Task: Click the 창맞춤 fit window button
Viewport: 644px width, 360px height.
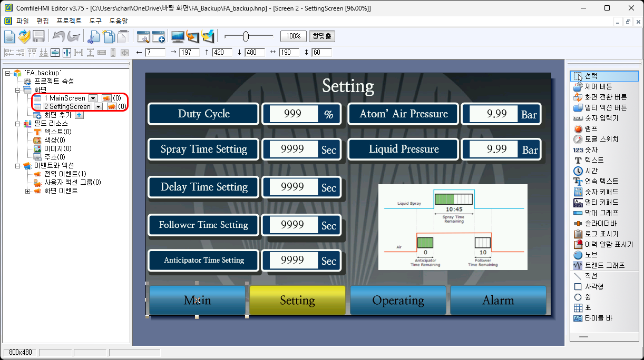Action: 322,36
